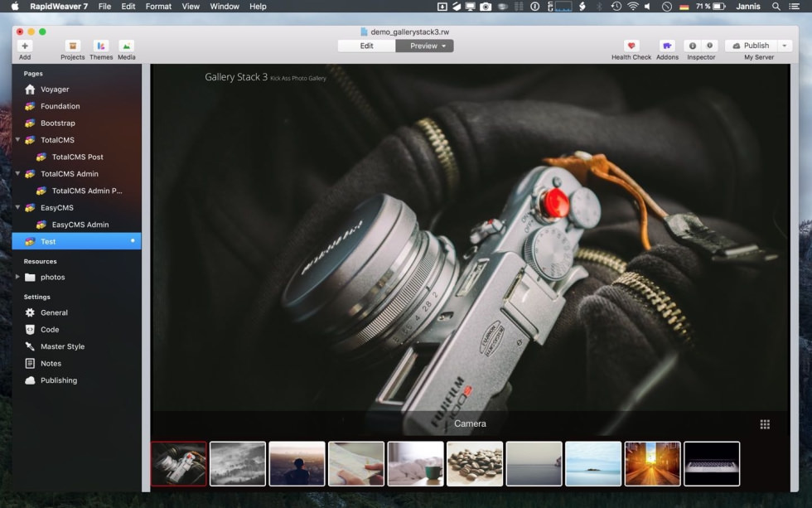Select the hand with map thumbnail
Image resolution: width=812 pixels, height=508 pixels.
point(356,463)
